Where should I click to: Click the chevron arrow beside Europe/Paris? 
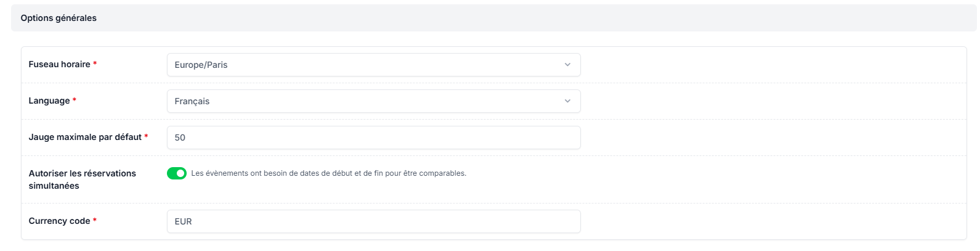pos(567,65)
